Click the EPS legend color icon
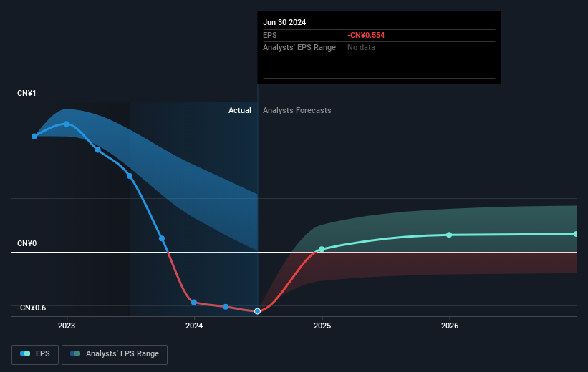The height and width of the screenshot is (372, 588). tap(25, 353)
